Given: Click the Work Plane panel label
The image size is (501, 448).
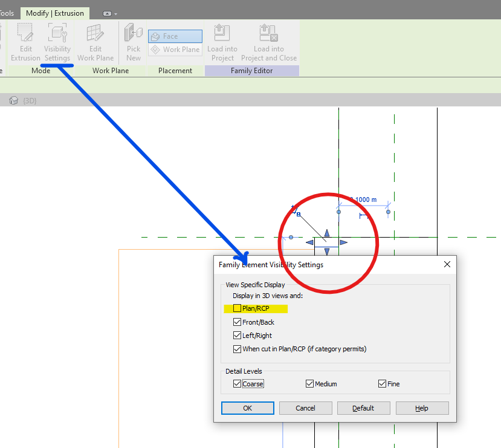Looking at the screenshot, I should pyautogui.click(x=111, y=71).
